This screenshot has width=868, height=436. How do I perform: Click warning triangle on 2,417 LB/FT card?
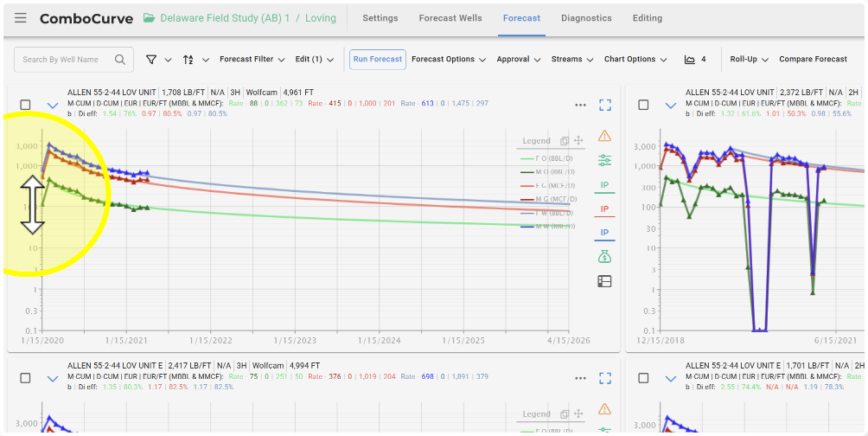(604, 409)
